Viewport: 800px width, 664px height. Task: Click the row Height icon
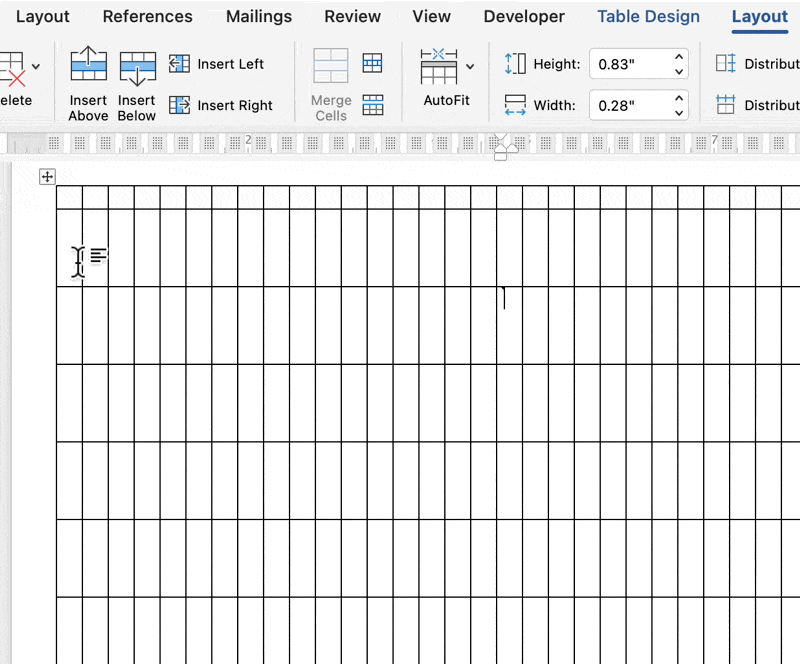click(x=515, y=64)
